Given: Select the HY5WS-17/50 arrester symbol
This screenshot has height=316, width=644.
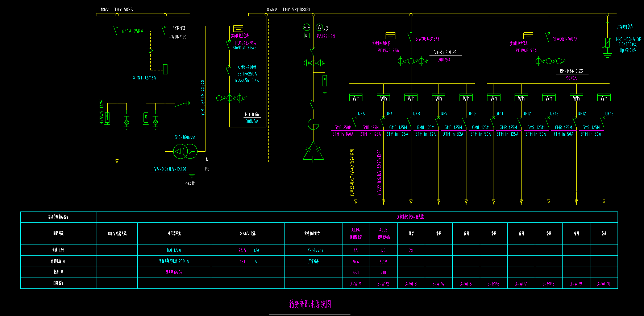Looking at the screenshot, I should pos(107,118).
